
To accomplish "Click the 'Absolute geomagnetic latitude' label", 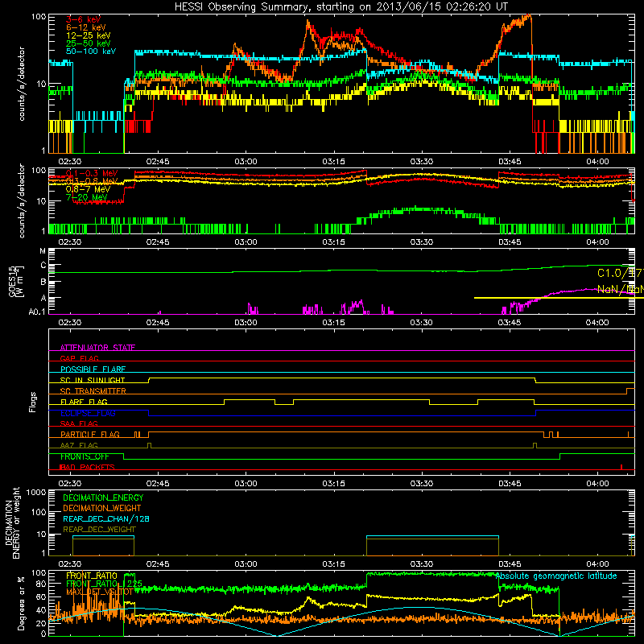I will (x=556, y=576).
